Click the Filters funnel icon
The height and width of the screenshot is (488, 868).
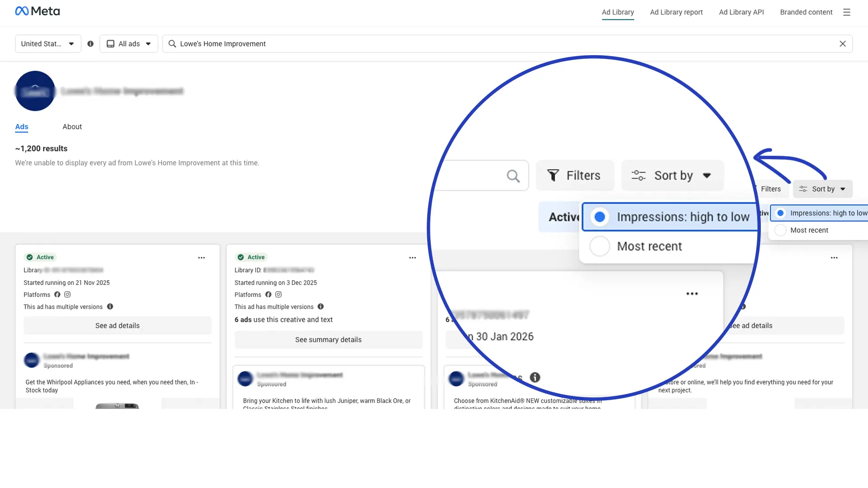pyautogui.click(x=553, y=175)
